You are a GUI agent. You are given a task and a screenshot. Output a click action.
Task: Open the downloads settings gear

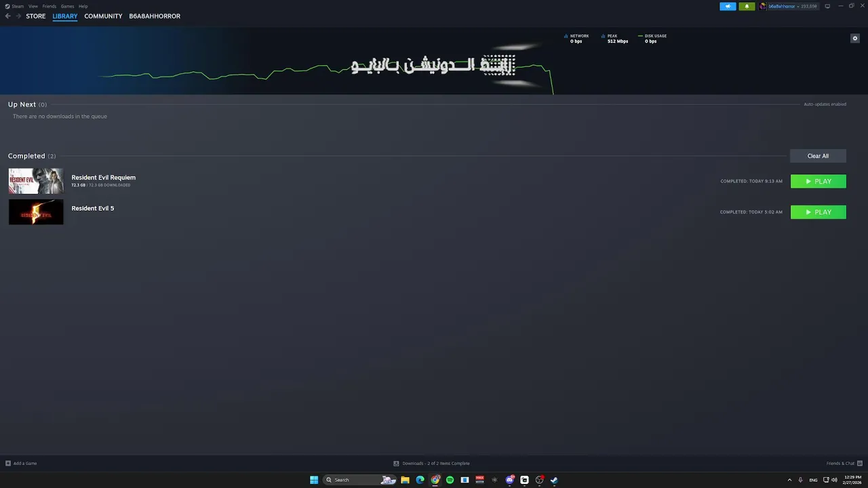click(x=855, y=38)
